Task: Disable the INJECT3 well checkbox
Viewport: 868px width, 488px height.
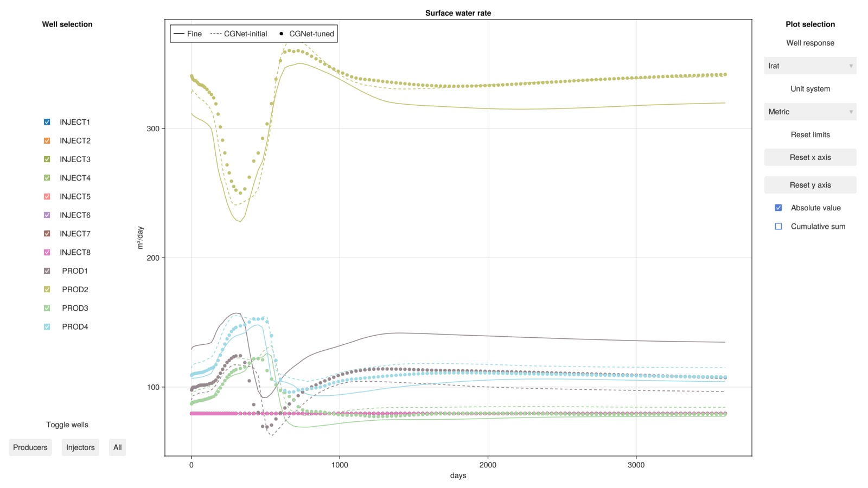Action: (47, 159)
